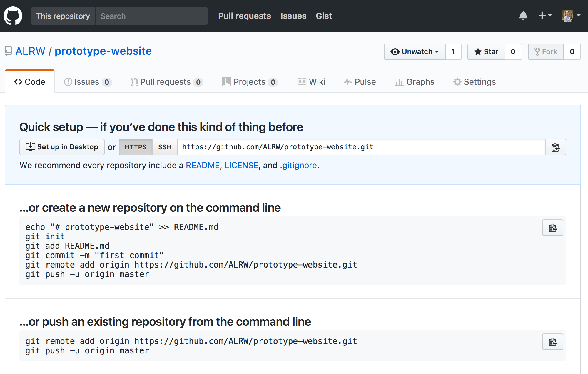Click the echo README.md command line

(122, 227)
